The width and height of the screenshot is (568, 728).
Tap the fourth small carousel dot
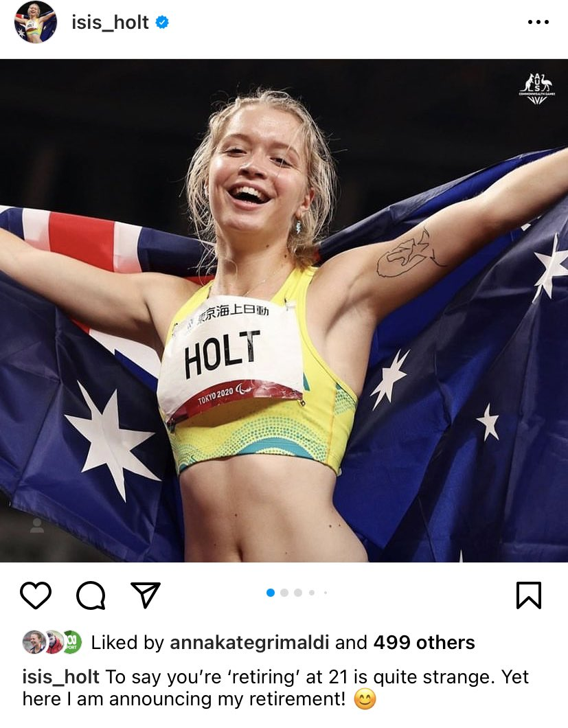point(312,593)
